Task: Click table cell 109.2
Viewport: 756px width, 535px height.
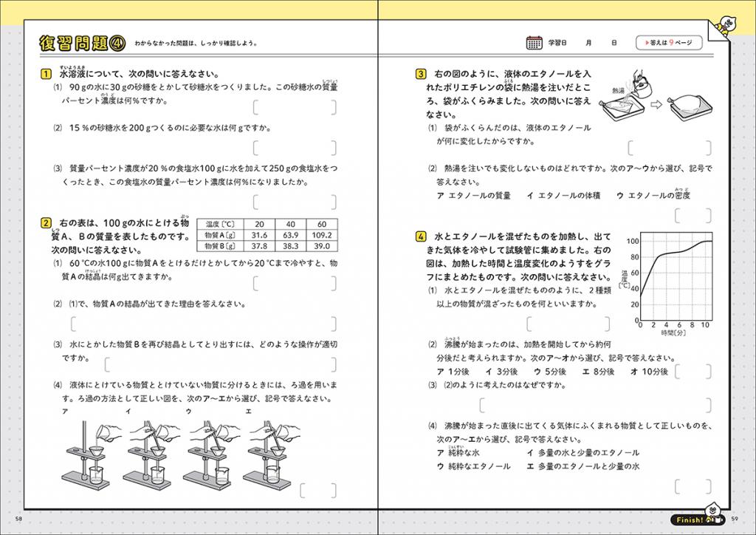Action: point(322,235)
